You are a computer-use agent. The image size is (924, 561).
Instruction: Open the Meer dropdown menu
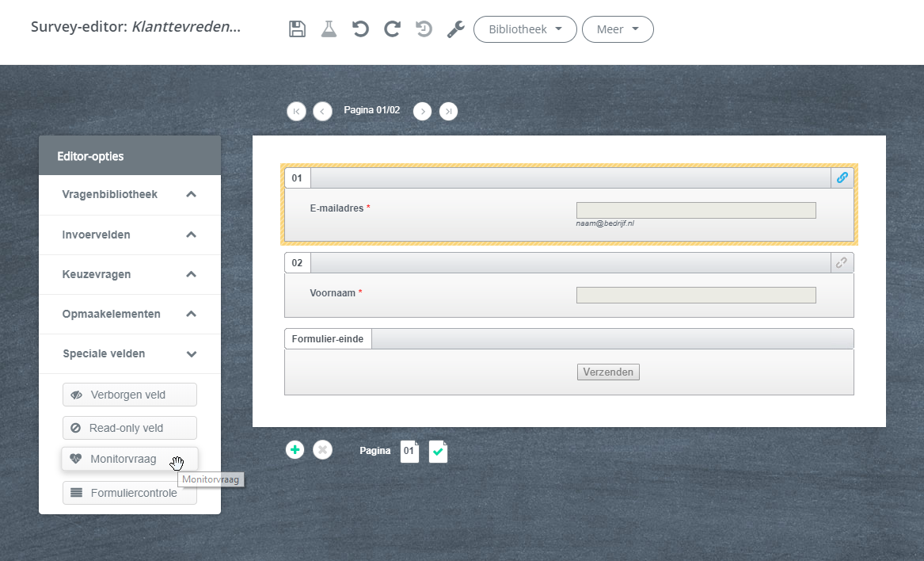pyautogui.click(x=618, y=29)
